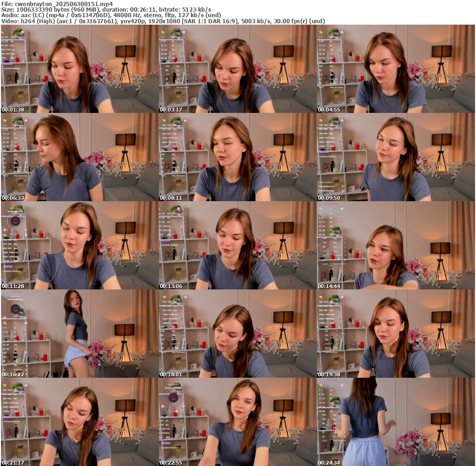Screen dimensions: 476x466
Task: Open the frame at 00:21:17
Action: tap(79, 422)
